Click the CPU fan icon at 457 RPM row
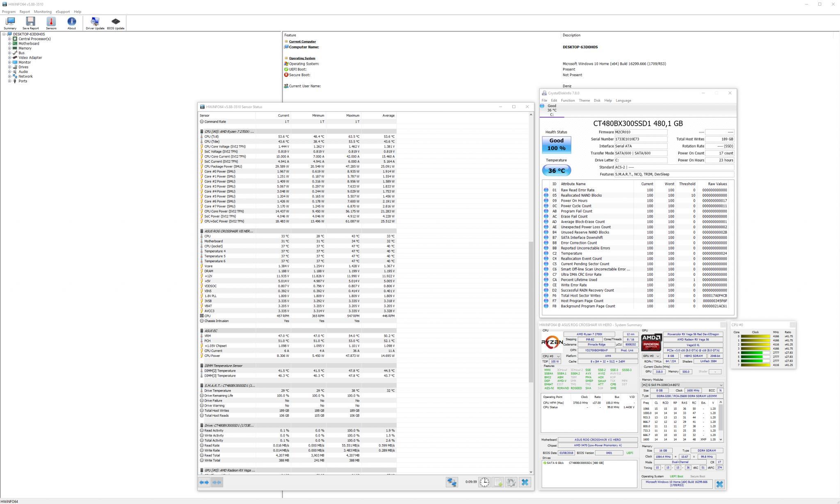 click(201, 316)
